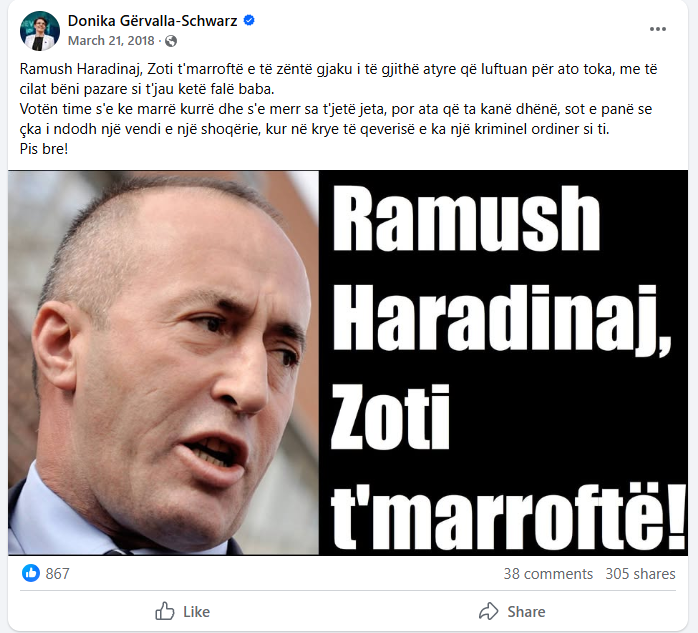The width and height of the screenshot is (698, 633).
Task: Click the blue verified badge icon
Action: pyautogui.click(x=249, y=20)
